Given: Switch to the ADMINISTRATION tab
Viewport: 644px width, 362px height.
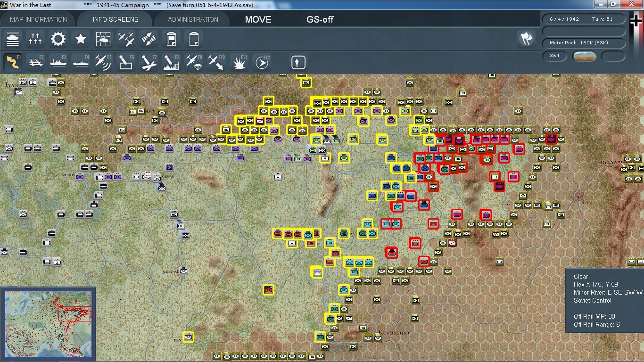Looking at the screenshot, I should pyautogui.click(x=193, y=19).
